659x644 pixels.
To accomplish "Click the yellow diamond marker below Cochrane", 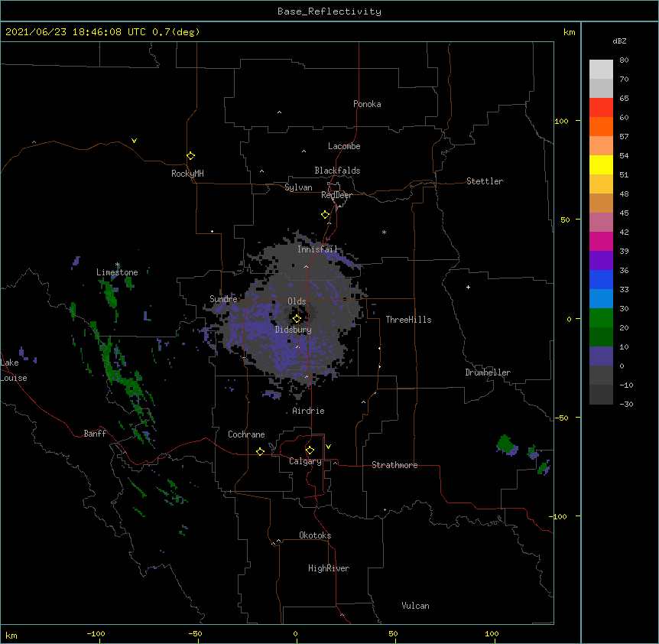I will 260,451.
